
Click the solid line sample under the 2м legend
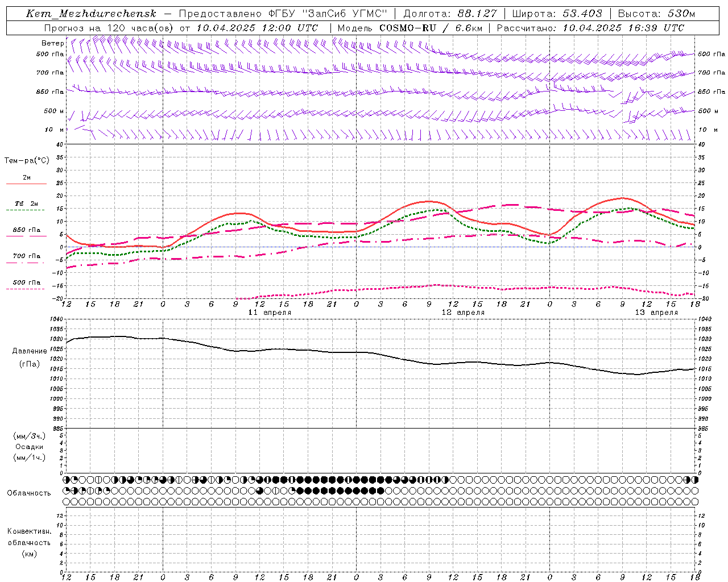(26, 184)
